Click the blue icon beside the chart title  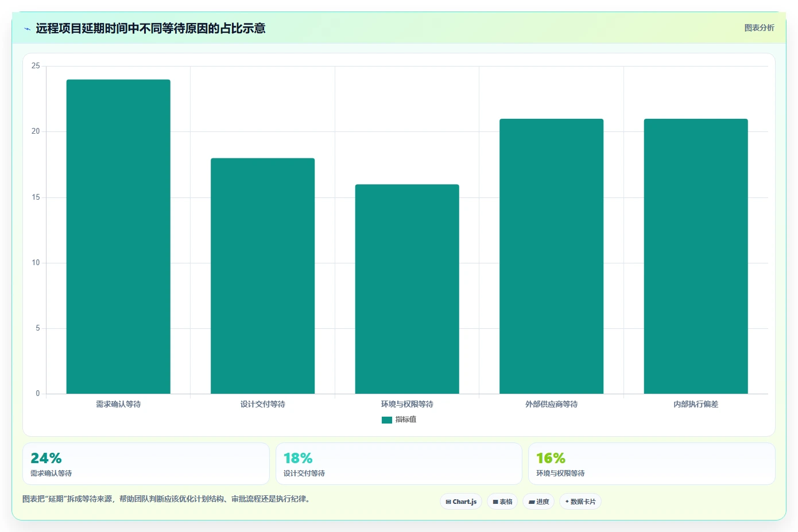(27, 29)
